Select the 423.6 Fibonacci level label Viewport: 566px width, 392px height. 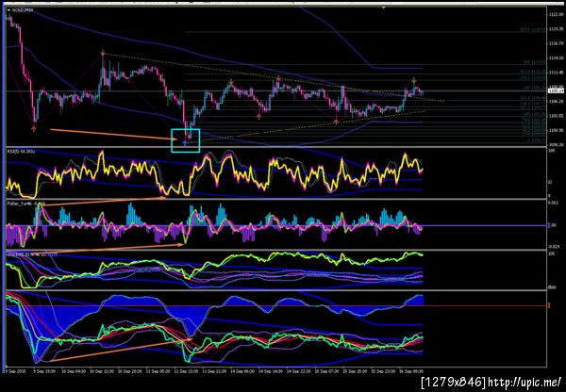[x=532, y=30]
